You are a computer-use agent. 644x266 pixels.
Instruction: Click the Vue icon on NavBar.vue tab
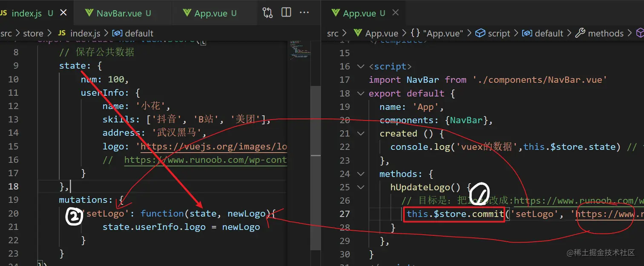point(89,13)
